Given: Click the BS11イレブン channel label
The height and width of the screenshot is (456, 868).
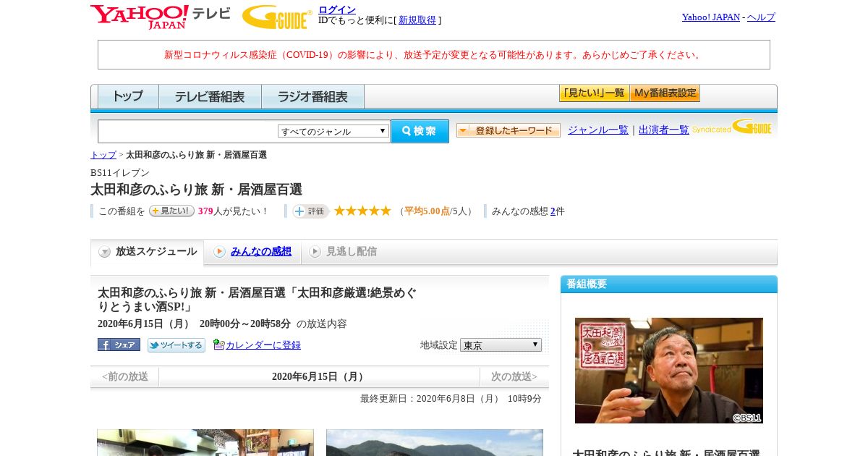Looking at the screenshot, I should [x=120, y=173].
